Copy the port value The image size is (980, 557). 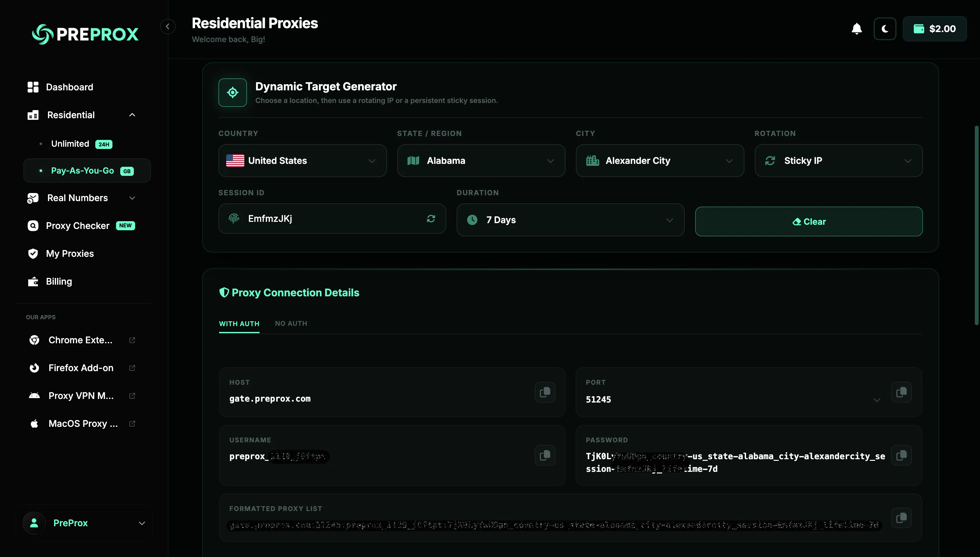pyautogui.click(x=902, y=392)
